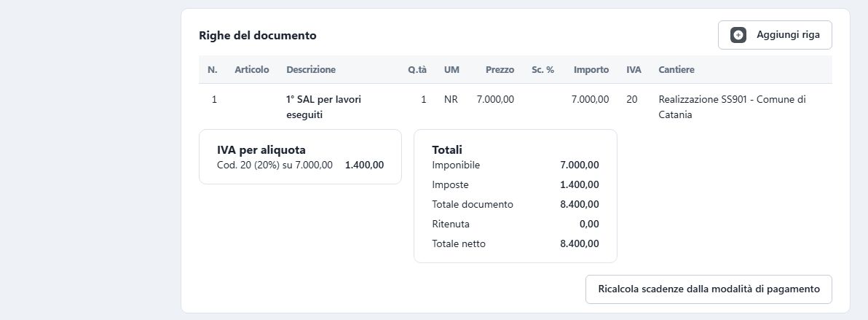Click the UM column header

(451, 70)
